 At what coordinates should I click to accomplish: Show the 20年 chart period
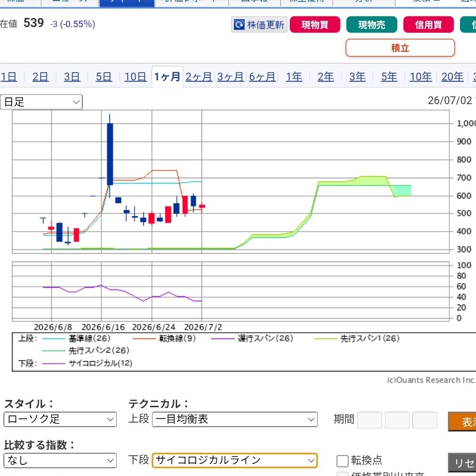click(452, 77)
